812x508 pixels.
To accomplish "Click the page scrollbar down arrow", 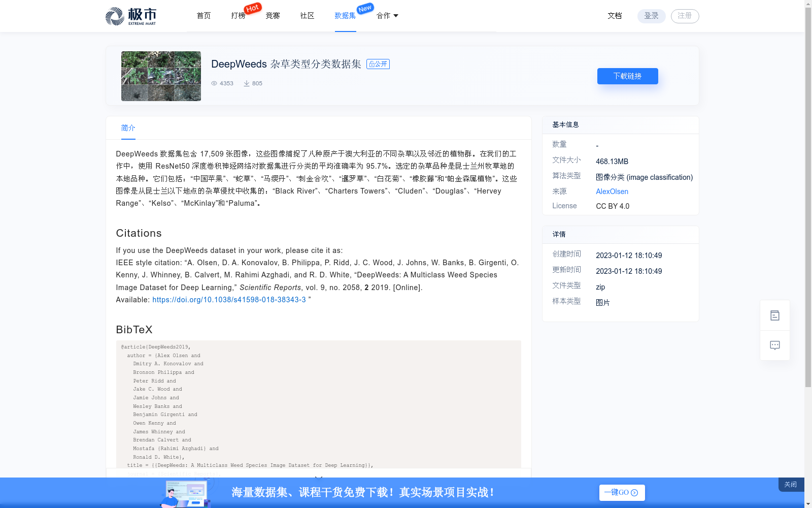I will [x=808, y=504].
